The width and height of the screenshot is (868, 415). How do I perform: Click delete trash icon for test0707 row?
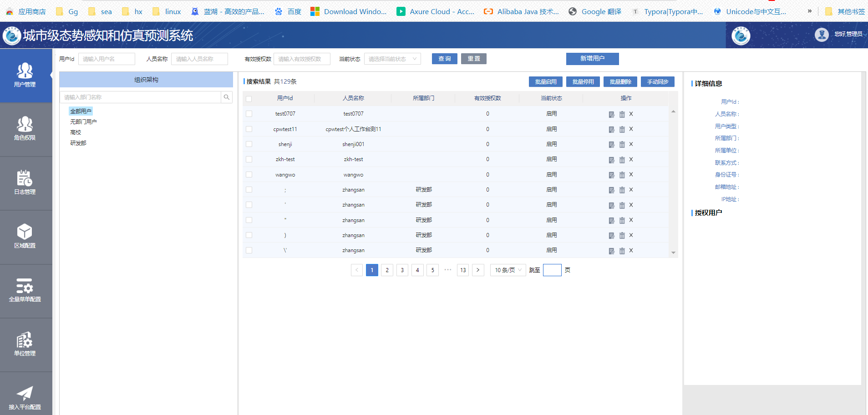pyautogui.click(x=622, y=114)
